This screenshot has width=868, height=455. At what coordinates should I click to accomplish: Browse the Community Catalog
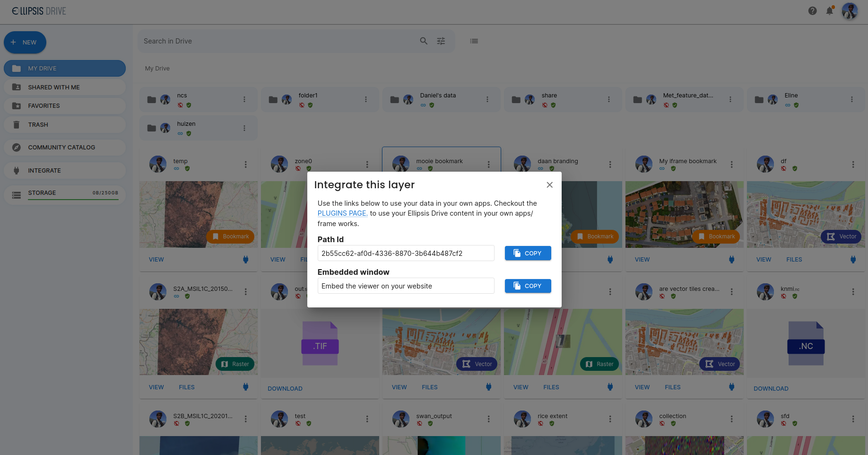(x=65, y=148)
